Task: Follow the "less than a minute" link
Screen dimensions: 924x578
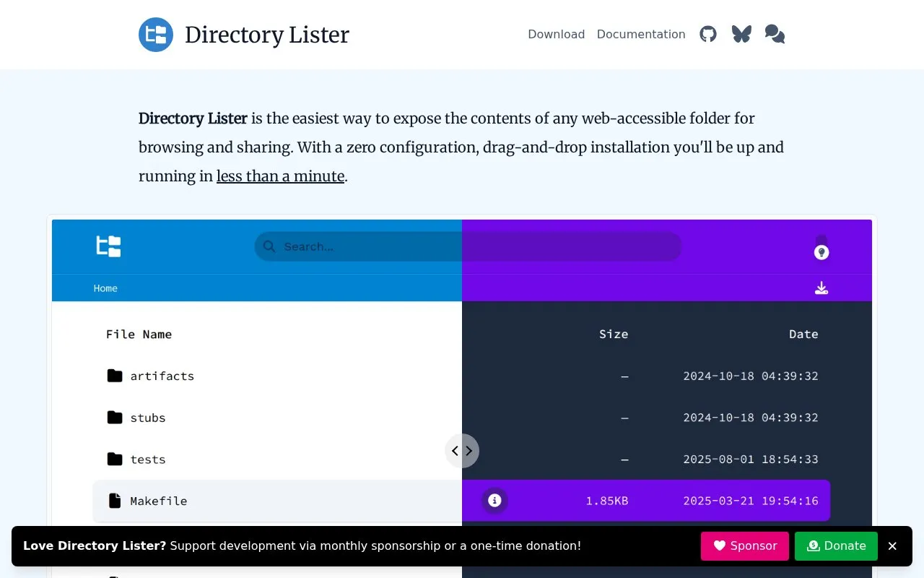Action: pyautogui.click(x=280, y=176)
